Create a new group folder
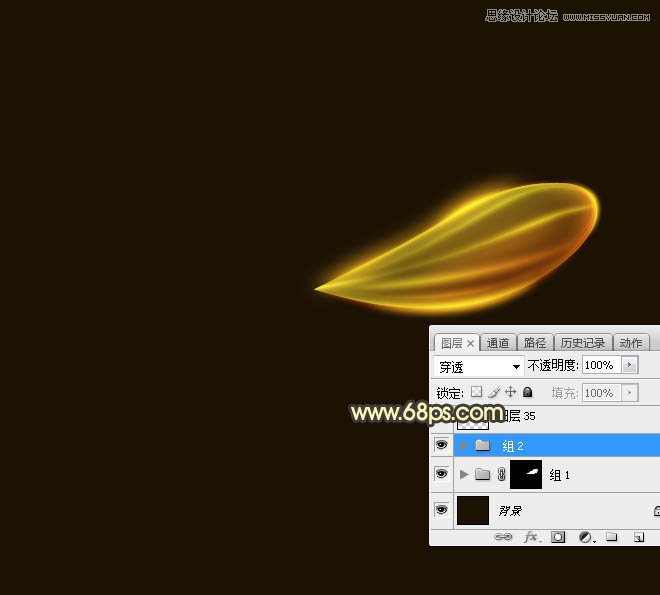 tap(612, 537)
